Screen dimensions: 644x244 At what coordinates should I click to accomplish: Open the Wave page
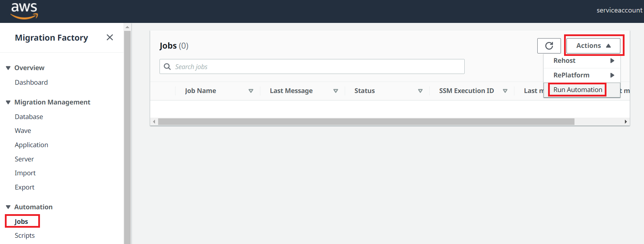point(23,131)
